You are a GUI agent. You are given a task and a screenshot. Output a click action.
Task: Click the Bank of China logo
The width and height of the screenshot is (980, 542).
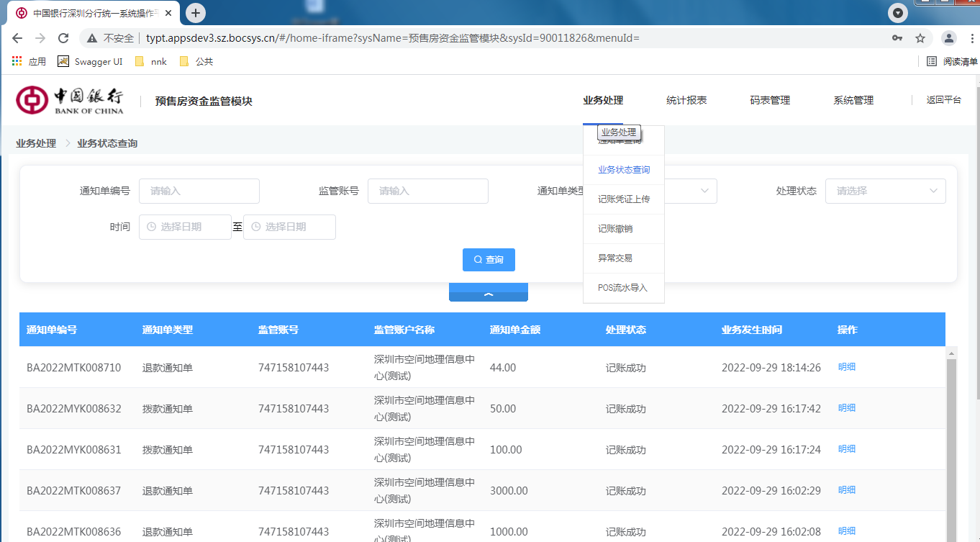pyautogui.click(x=70, y=101)
